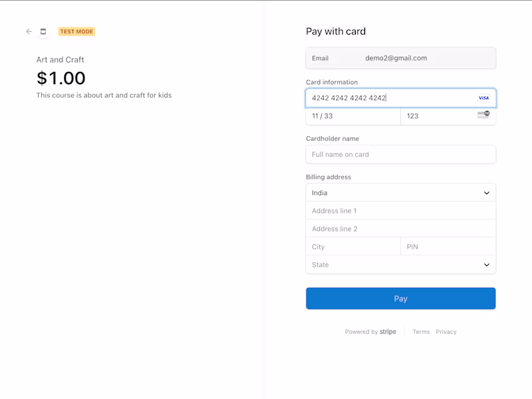This screenshot has width=532, height=399.
Task: Focus the Cardholder name field
Action: tap(400, 154)
